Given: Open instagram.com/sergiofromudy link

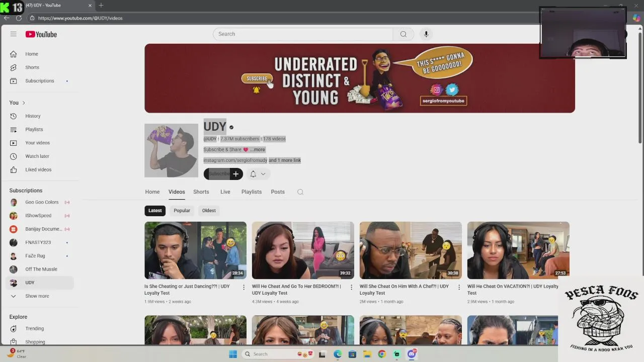Looking at the screenshot, I should 235,160.
